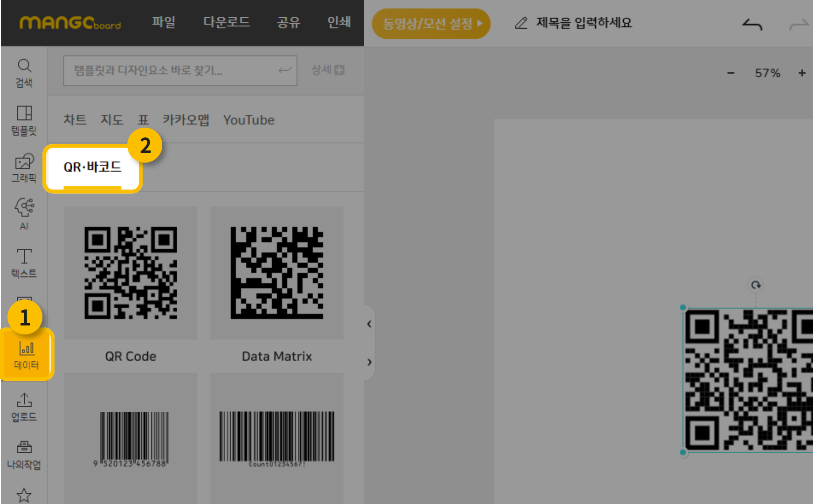The image size is (813, 504).
Task: Open the 공유 menu
Action: pyautogui.click(x=288, y=22)
